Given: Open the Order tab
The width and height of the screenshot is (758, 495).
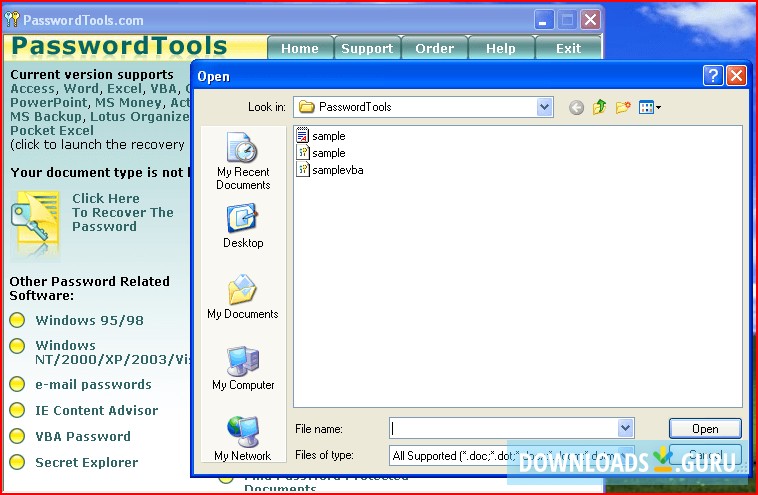Looking at the screenshot, I should [435, 48].
